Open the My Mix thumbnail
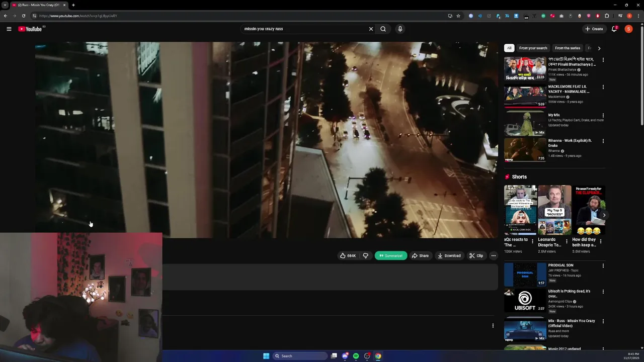The image size is (644, 362). click(525, 124)
